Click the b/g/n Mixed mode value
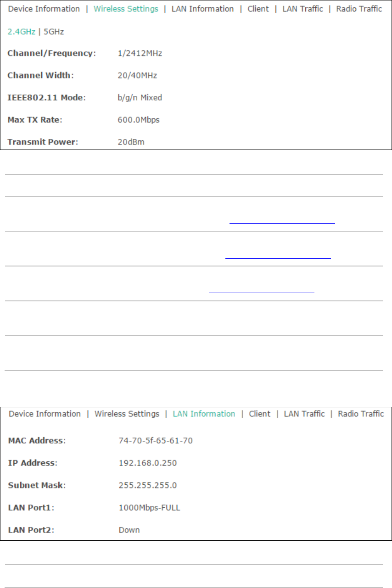Screen dimensions: 392x588 pos(140,98)
